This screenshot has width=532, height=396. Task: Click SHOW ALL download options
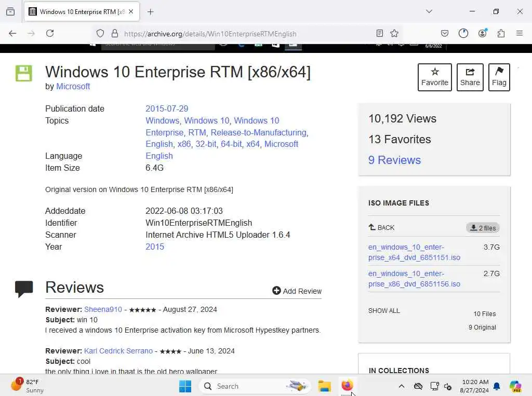coord(384,311)
